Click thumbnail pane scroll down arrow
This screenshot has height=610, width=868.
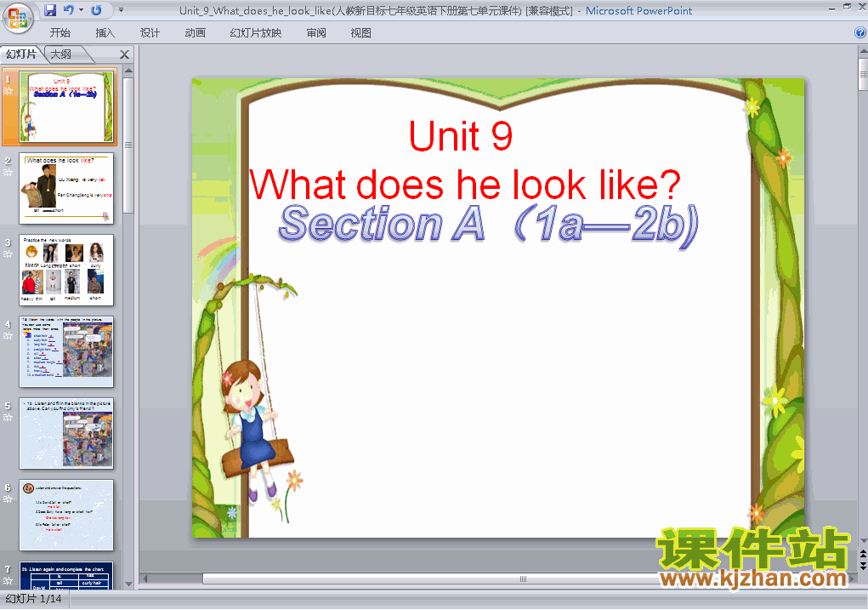click(x=128, y=584)
